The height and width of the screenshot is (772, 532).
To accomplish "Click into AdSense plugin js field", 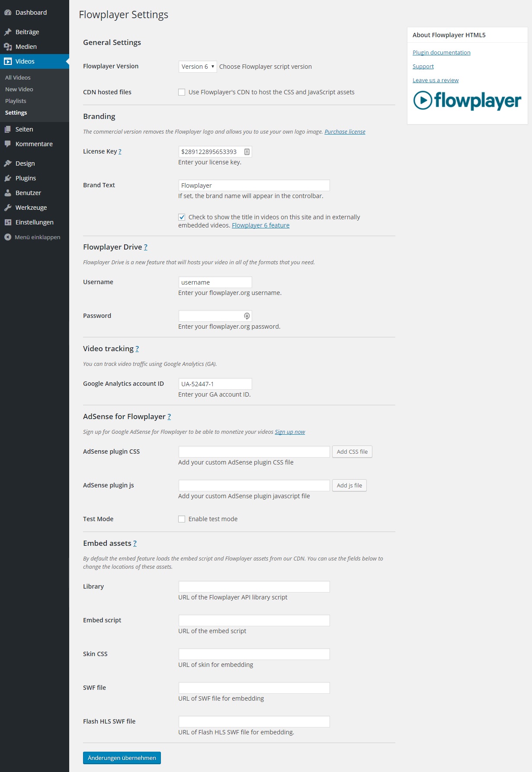I will click(x=254, y=486).
